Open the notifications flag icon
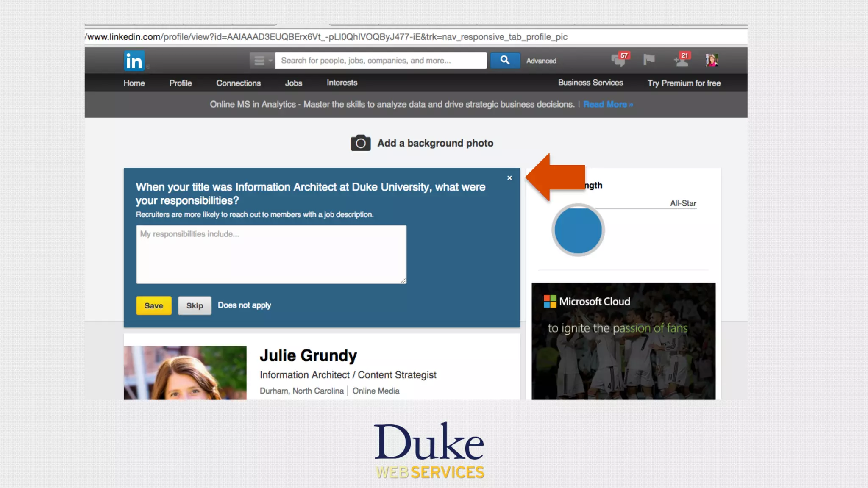868x488 pixels. point(648,60)
